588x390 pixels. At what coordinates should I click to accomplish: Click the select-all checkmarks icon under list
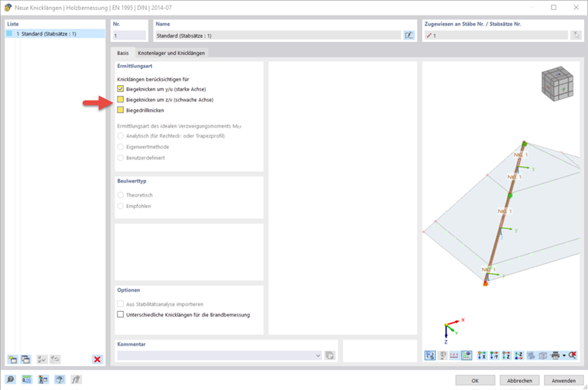point(42,359)
